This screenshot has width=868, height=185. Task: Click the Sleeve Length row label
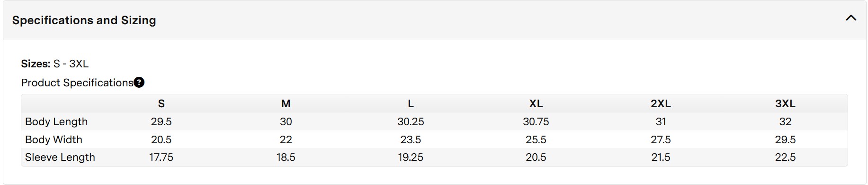(x=60, y=157)
